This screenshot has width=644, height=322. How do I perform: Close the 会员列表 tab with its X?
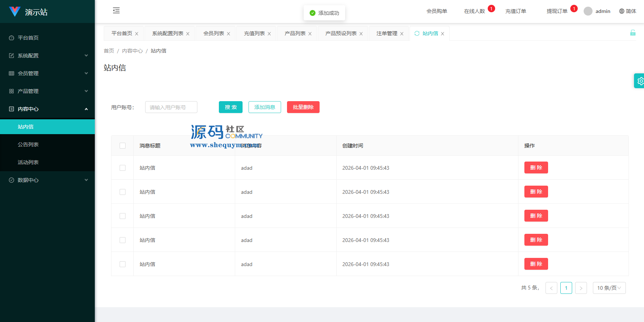tap(228, 34)
